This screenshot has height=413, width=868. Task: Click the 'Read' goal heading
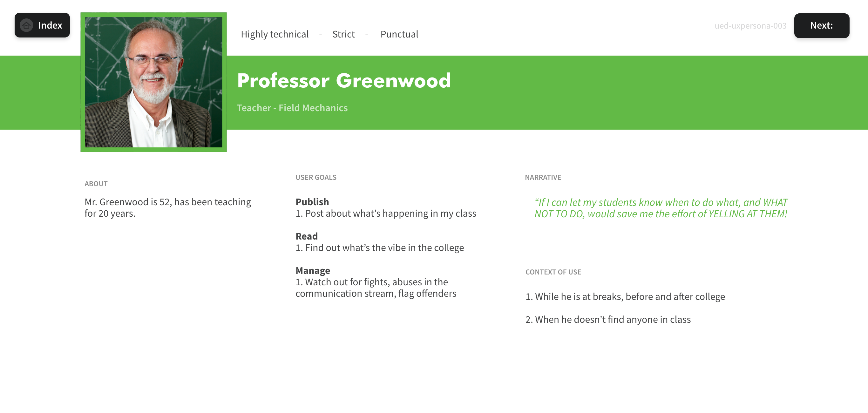(x=306, y=236)
